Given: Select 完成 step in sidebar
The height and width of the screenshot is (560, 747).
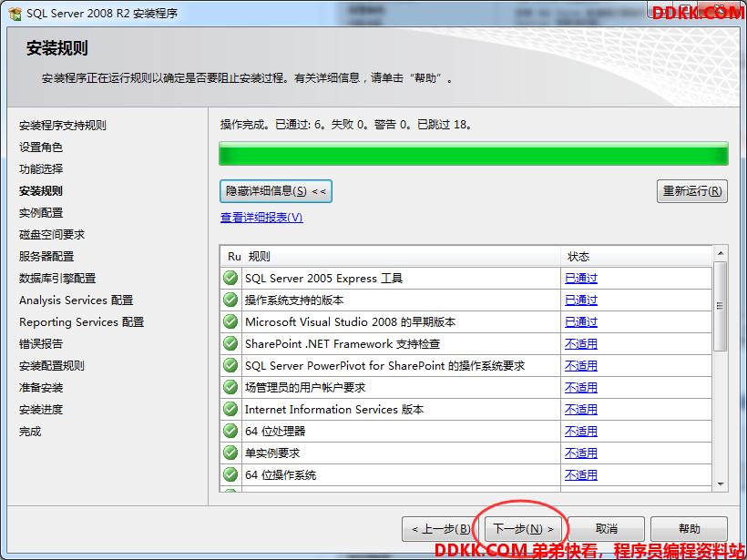Looking at the screenshot, I should pyautogui.click(x=30, y=432).
